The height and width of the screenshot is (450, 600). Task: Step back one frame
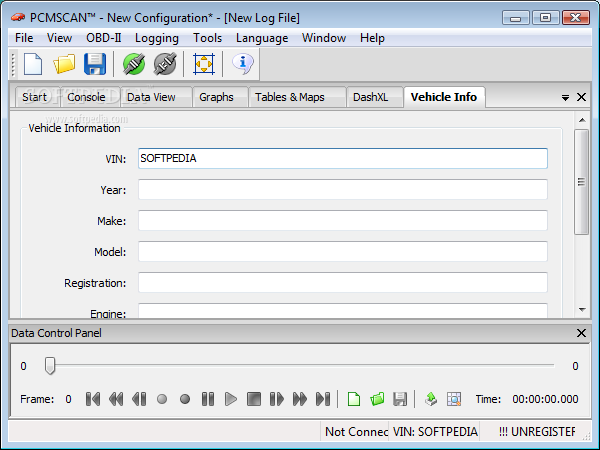pos(139,399)
